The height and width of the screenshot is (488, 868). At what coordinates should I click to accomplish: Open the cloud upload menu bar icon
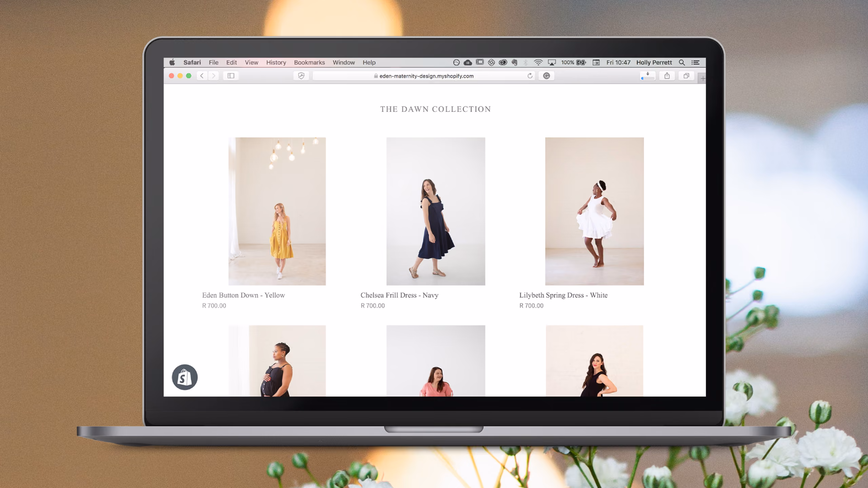point(468,62)
